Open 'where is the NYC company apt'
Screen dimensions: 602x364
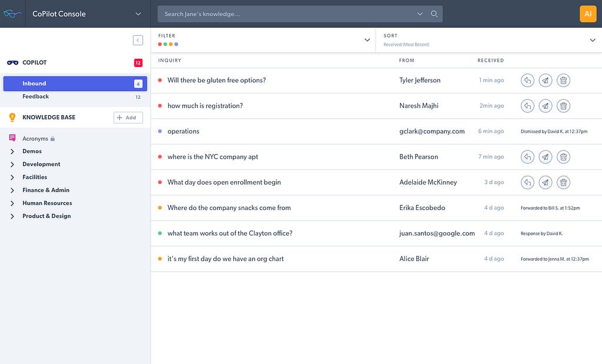tap(213, 156)
